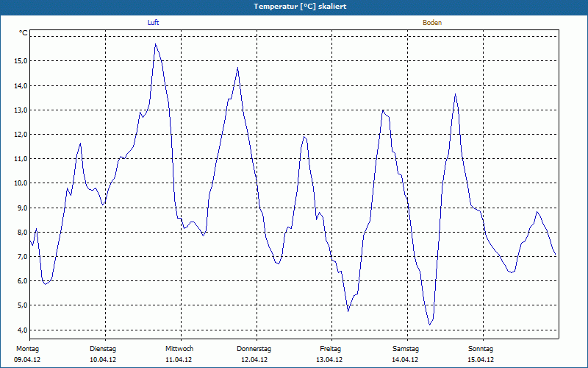Click the '4,0' y-axis value
This screenshot has height=368, width=588.
tap(23, 330)
